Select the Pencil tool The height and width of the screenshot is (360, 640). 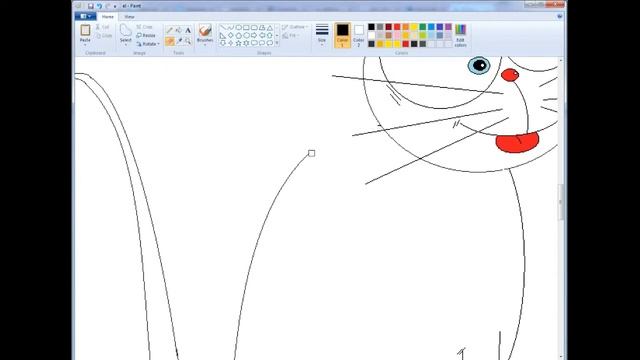click(169, 30)
